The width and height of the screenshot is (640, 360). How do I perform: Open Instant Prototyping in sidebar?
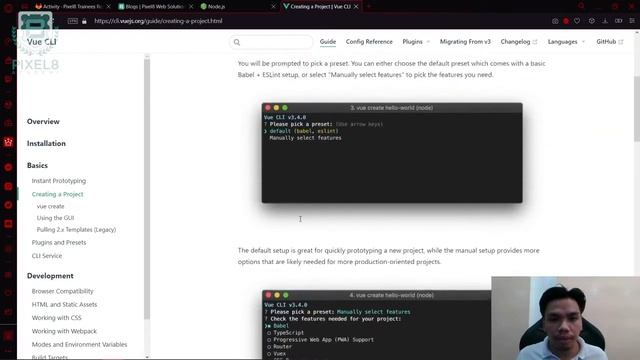click(59, 181)
